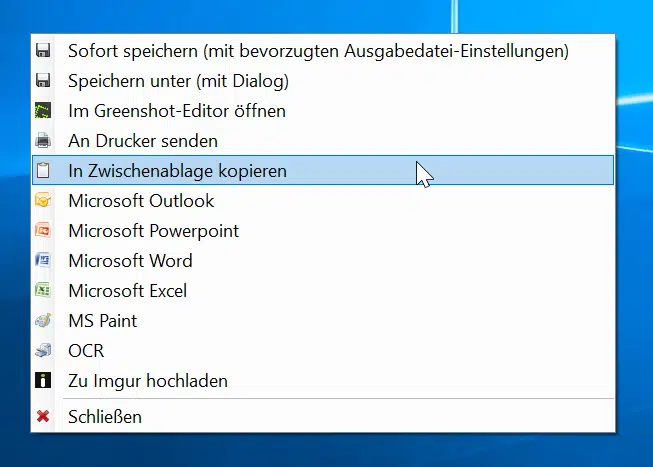The height and width of the screenshot is (467, 653).
Task: Click Schließen to dismiss the menu
Action: tap(105, 416)
